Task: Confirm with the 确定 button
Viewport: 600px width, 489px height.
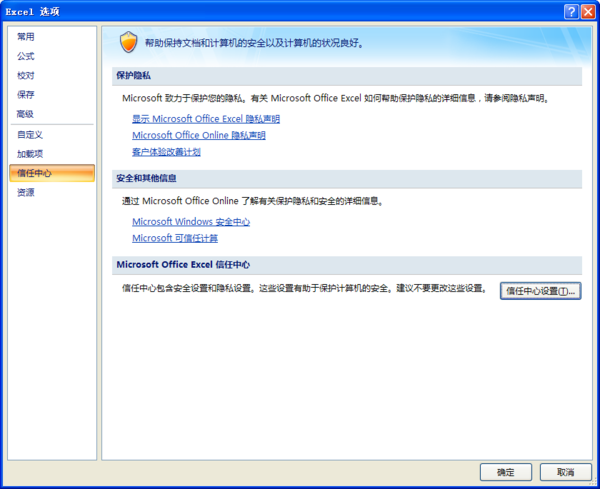Action: 505,472
